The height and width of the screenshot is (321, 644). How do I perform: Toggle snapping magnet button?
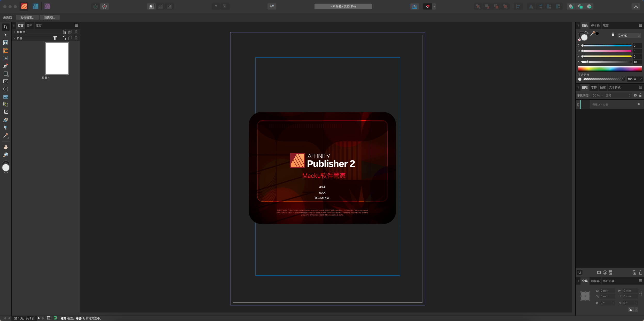point(428,6)
